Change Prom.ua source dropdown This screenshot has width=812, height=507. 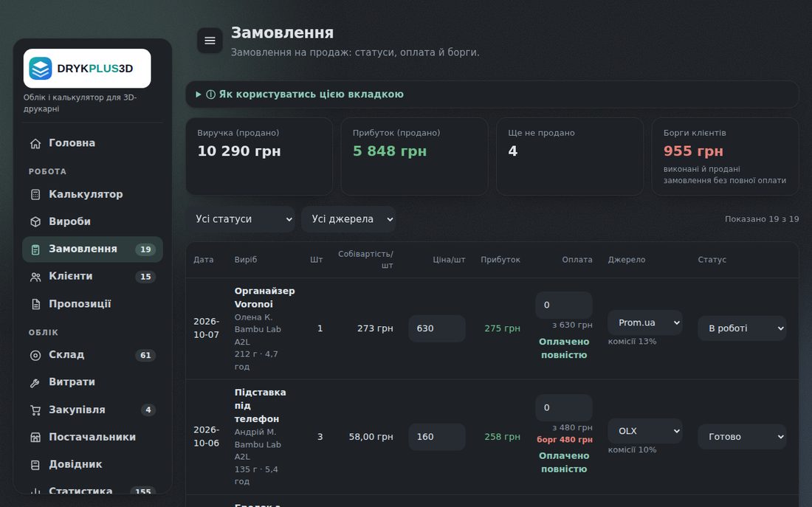(x=645, y=323)
